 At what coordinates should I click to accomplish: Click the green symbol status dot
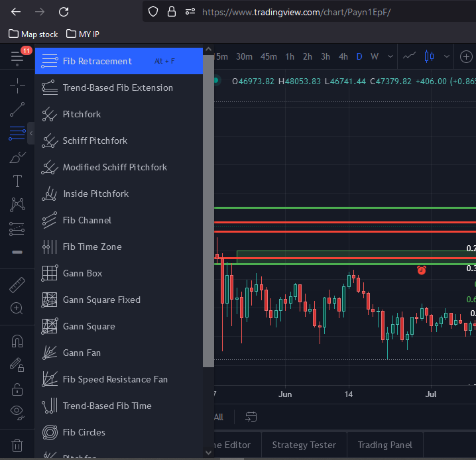216,80
